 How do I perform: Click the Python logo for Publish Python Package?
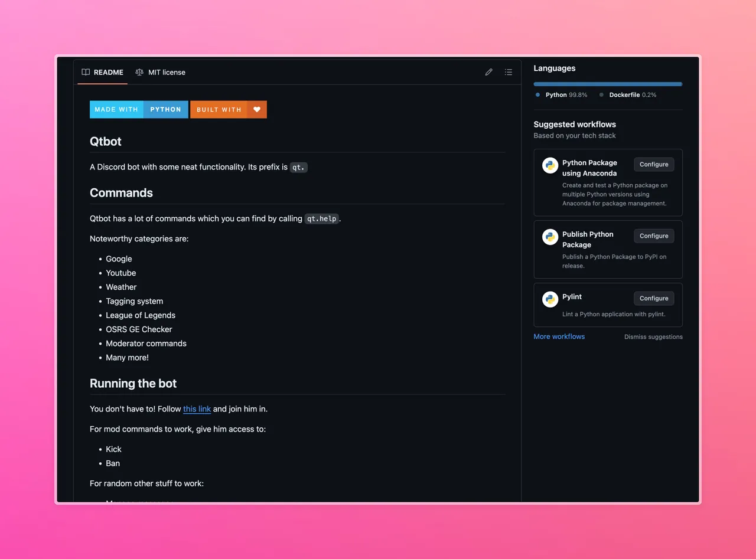click(x=550, y=237)
